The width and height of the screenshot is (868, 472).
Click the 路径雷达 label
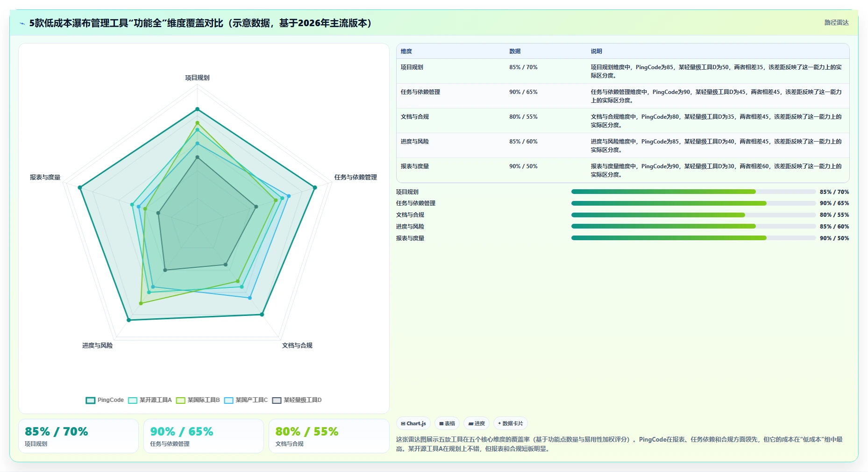coord(836,22)
